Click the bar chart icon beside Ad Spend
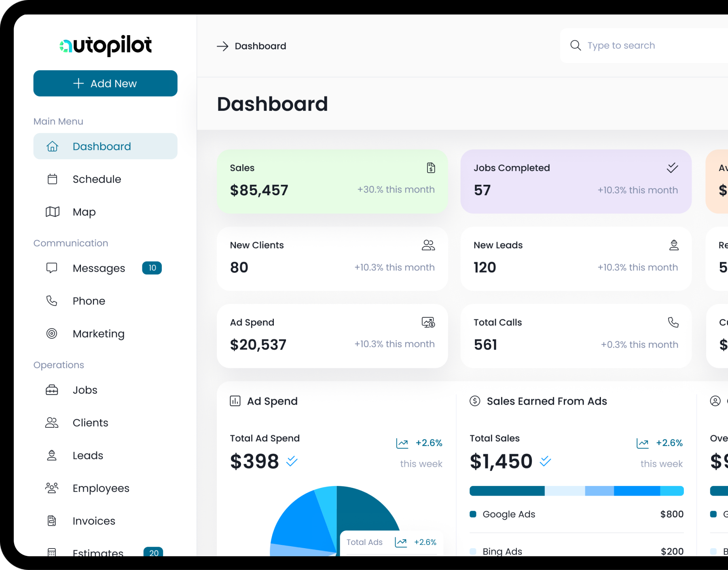This screenshot has height=570, width=728. (x=235, y=401)
